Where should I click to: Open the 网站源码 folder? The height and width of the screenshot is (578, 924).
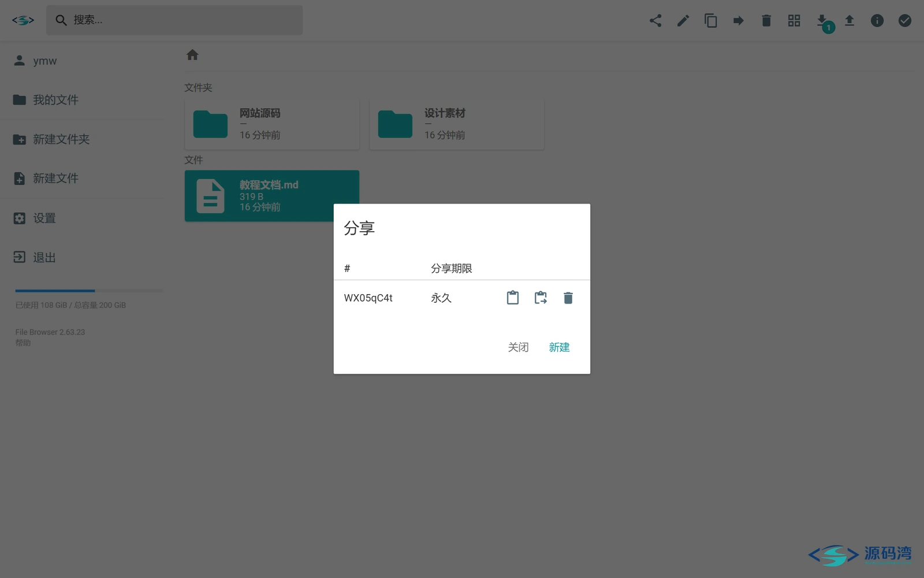click(x=272, y=124)
